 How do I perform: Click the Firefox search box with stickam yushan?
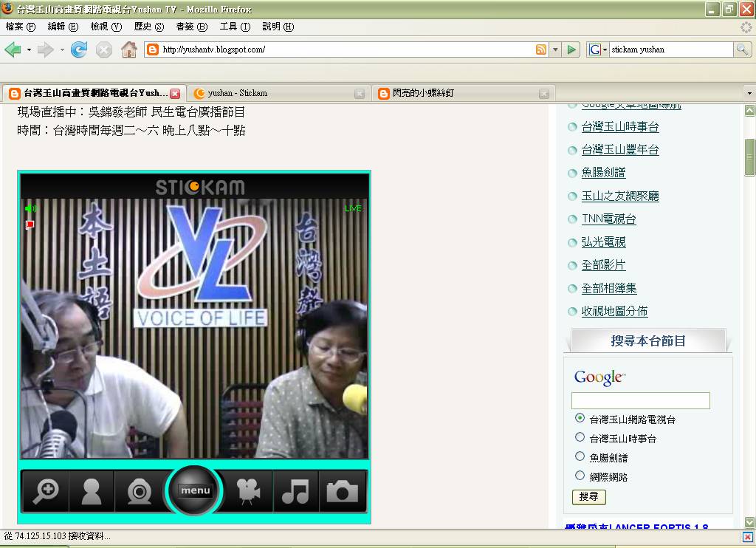coord(671,49)
